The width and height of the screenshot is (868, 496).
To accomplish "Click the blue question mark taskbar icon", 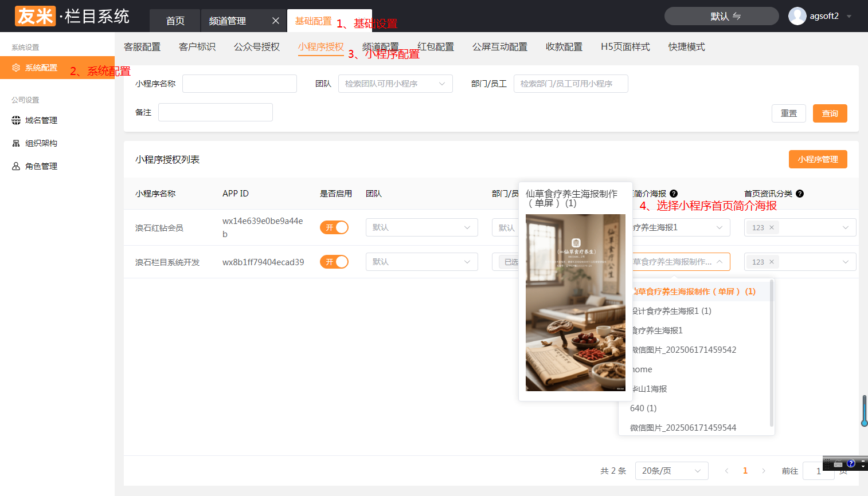I will 851,463.
